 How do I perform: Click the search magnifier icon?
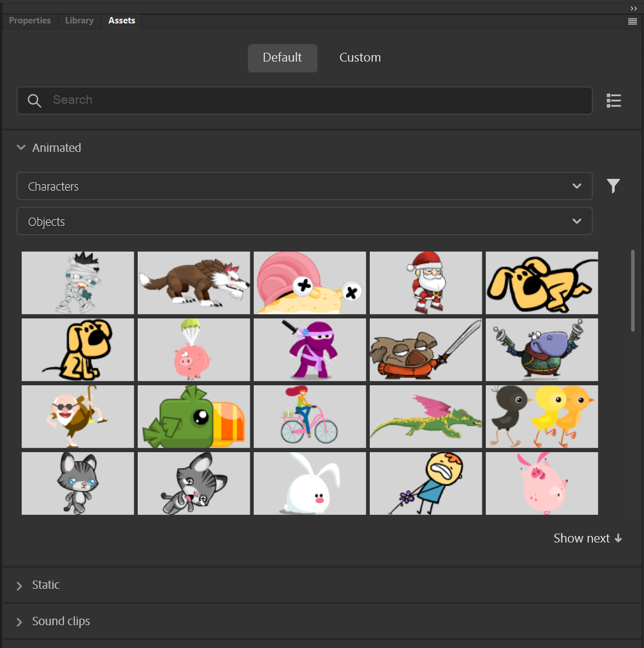pos(34,100)
